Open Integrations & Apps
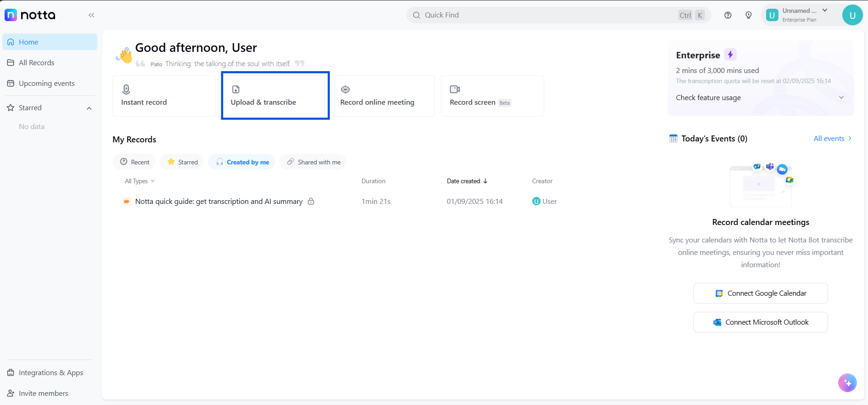 click(45, 372)
